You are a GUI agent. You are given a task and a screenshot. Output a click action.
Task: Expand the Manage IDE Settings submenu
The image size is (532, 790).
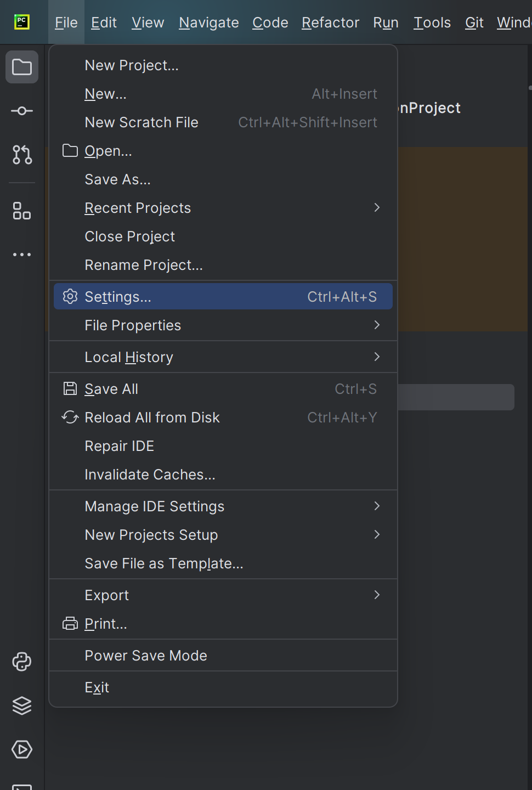coord(223,506)
